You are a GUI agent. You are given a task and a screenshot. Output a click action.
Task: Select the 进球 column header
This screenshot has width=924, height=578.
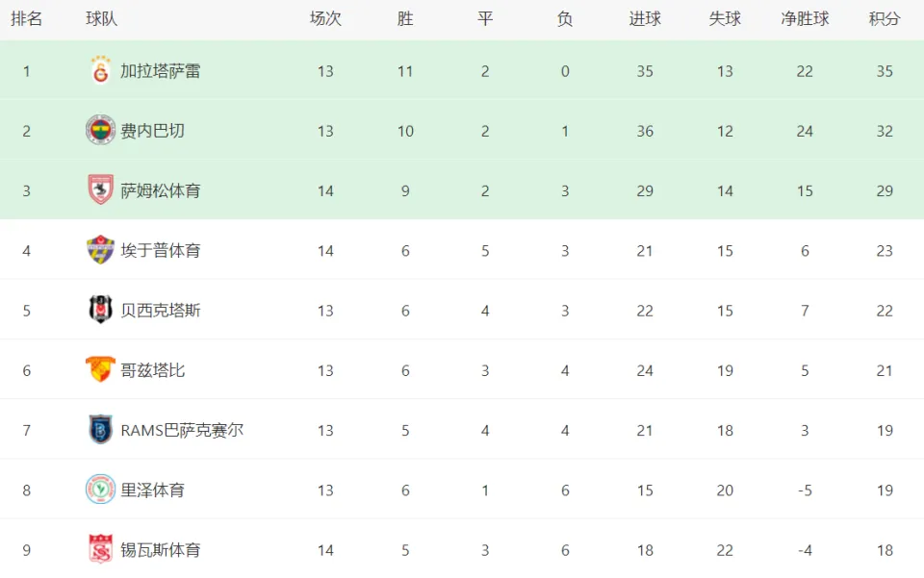pos(645,19)
